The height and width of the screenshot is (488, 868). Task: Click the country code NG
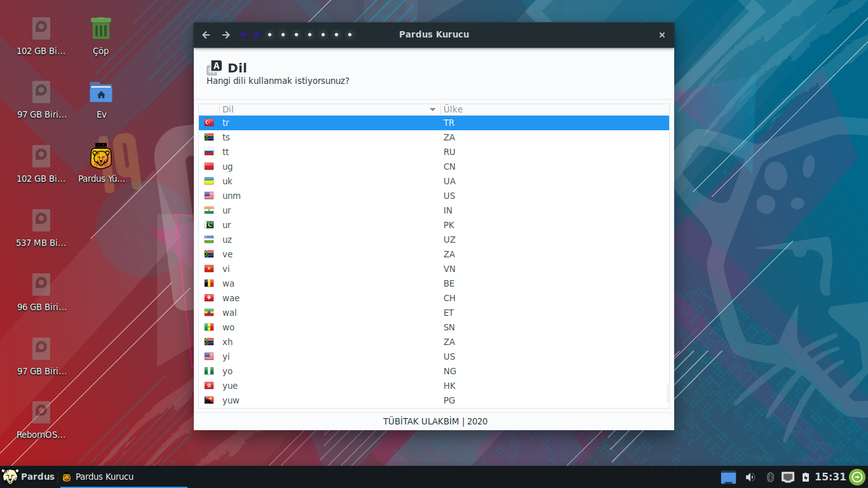coord(450,371)
